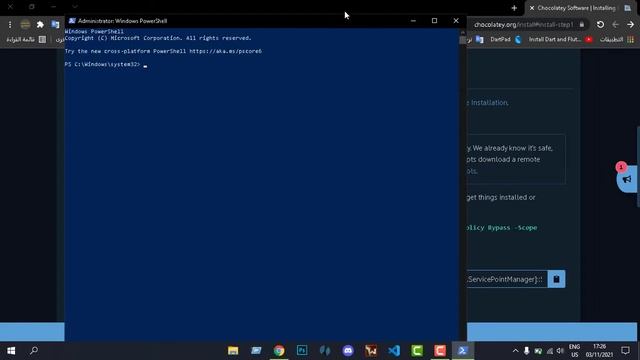
Task: Open File Explorer from taskbar
Action: coord(233,351)
